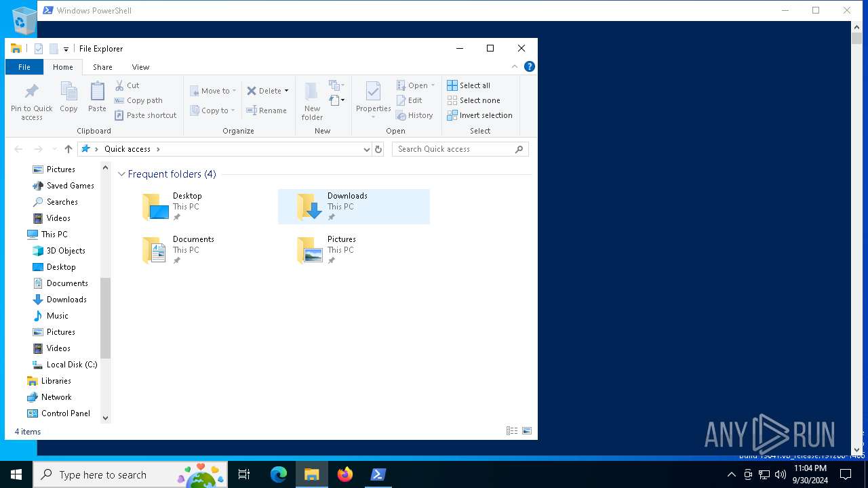Click Select all
Image resolution: width=868 pixels, height=488 pixels.
pos(469,85)
